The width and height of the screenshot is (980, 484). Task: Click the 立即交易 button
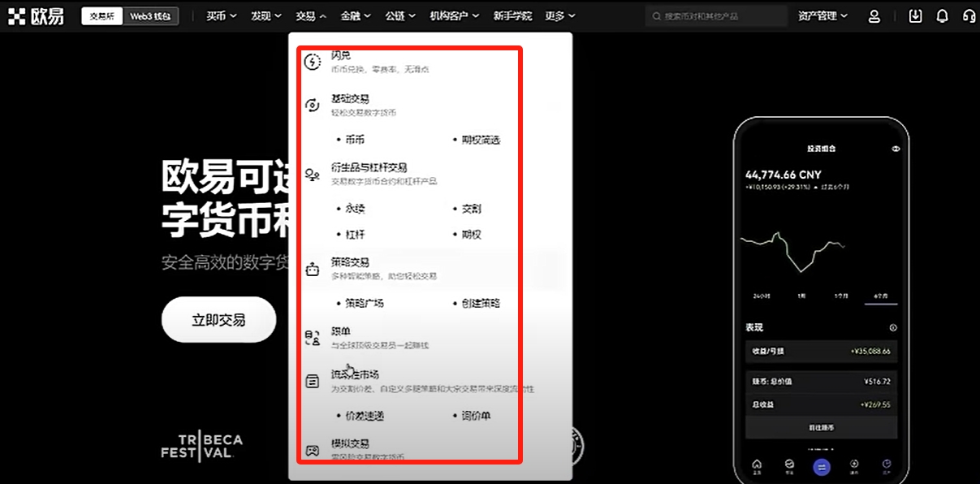pos(218,320)
